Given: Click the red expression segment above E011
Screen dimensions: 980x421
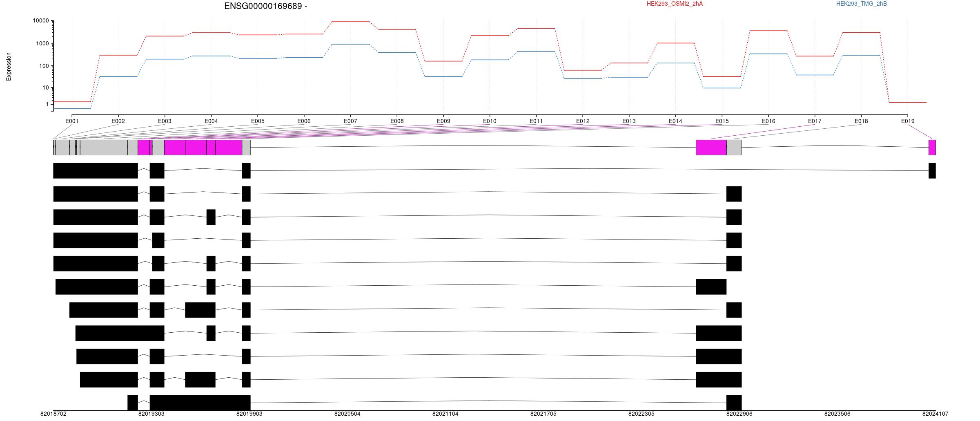Looking at the screenshot, I should 536,28.
